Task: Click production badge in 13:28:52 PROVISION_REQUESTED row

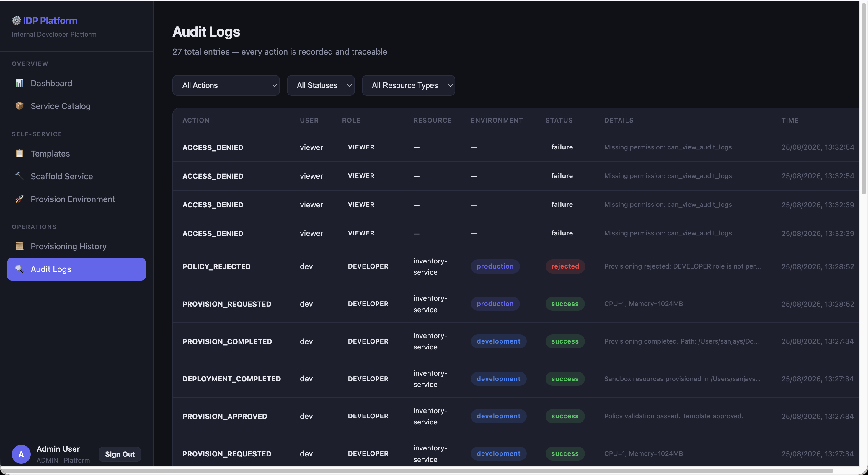Action: tap(495, 304)
